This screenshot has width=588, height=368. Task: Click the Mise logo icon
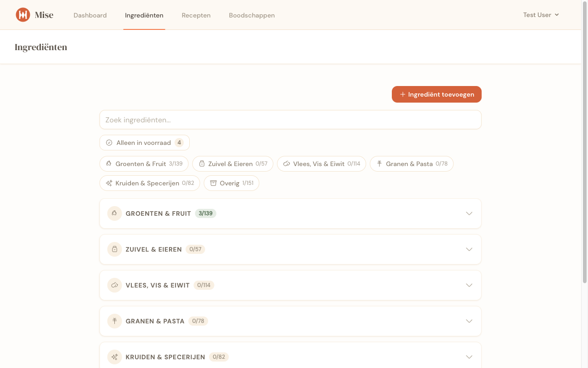click(23, 15)
